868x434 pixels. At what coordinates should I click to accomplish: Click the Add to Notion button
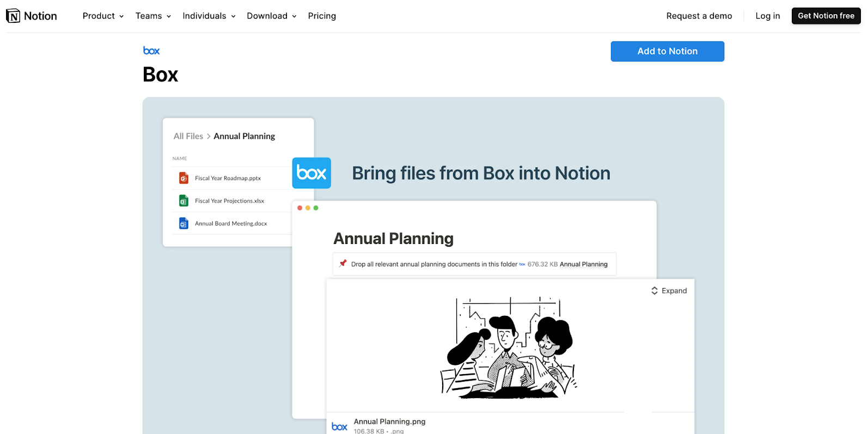pos(667,51)
